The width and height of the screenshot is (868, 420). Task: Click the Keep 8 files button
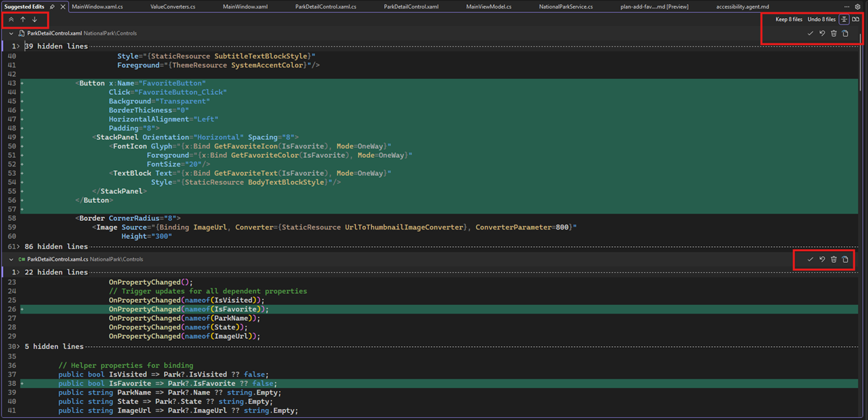[788, 20]
